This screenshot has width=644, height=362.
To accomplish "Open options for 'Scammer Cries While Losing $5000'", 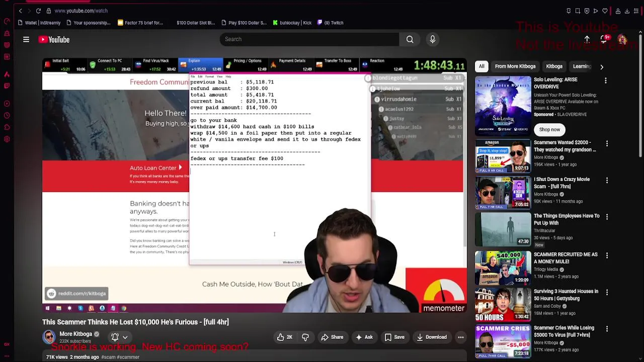I will tap(607, 329).
